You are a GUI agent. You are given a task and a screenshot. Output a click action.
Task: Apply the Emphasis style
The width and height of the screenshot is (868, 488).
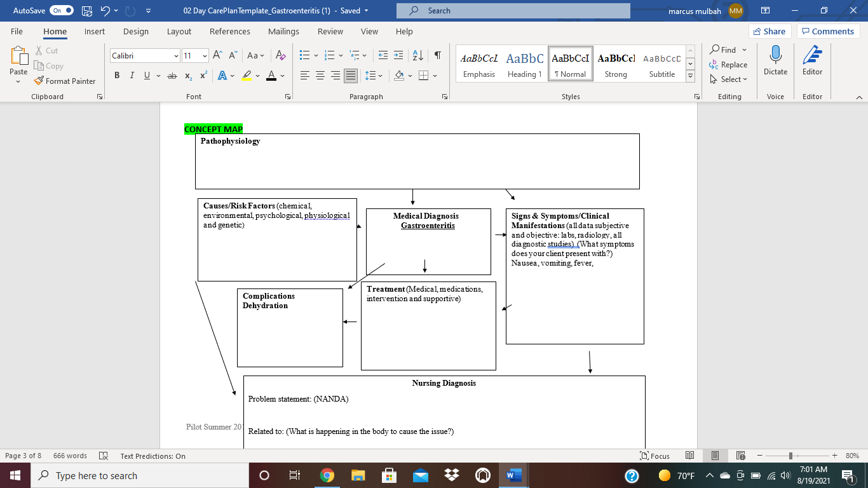click(479, 64)
